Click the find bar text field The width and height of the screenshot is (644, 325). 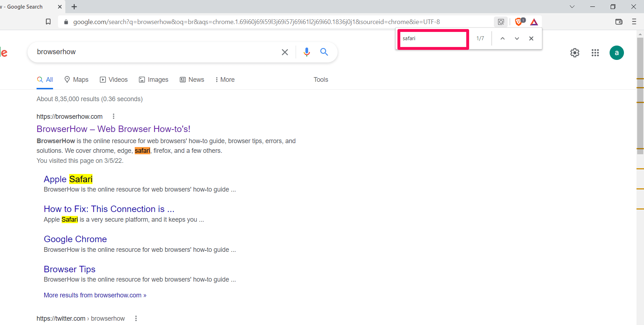pos(433,39)
